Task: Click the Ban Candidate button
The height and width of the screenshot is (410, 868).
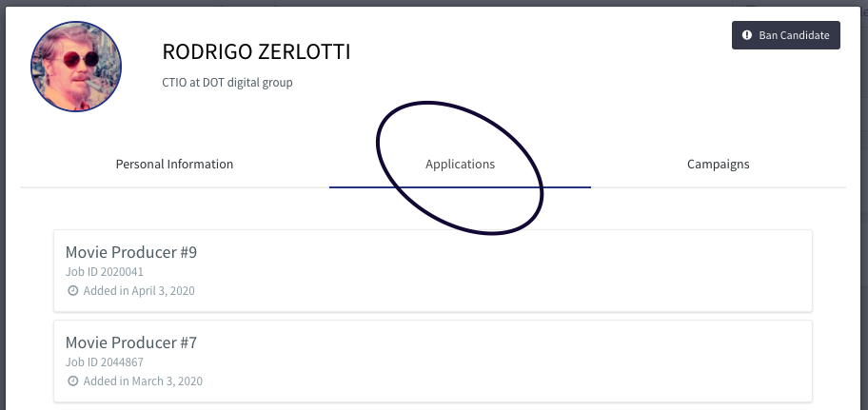Action: coord(785,35)
